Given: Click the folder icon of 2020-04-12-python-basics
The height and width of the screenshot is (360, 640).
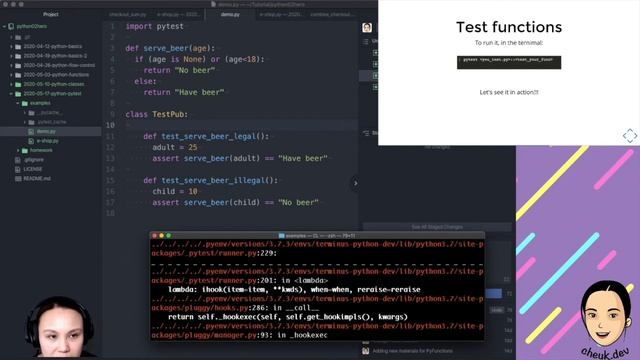Looking at the screenshot, I should click(18, 47).
